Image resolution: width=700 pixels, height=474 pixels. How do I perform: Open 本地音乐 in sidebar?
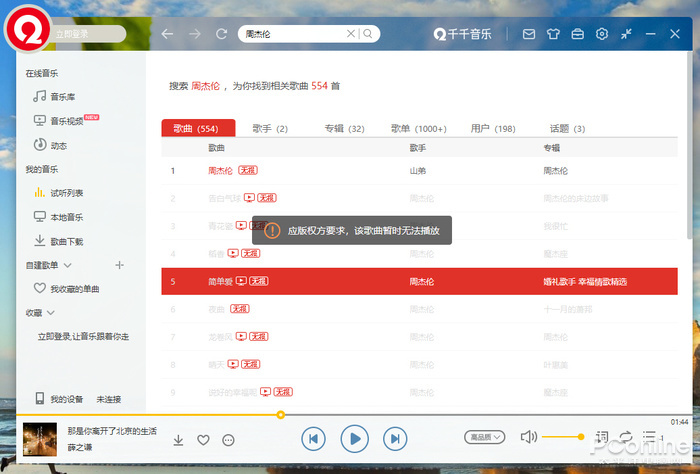click(58, 217)
